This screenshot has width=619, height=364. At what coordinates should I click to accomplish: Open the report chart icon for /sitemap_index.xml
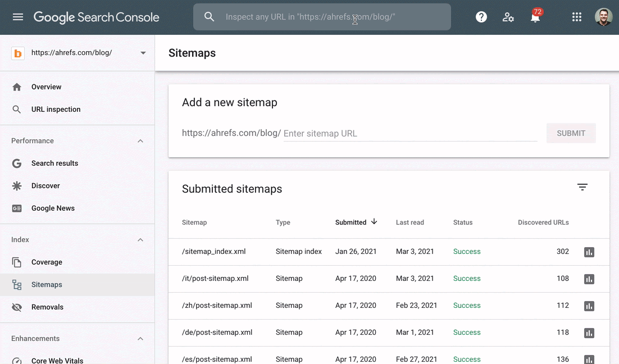point(589,252)
